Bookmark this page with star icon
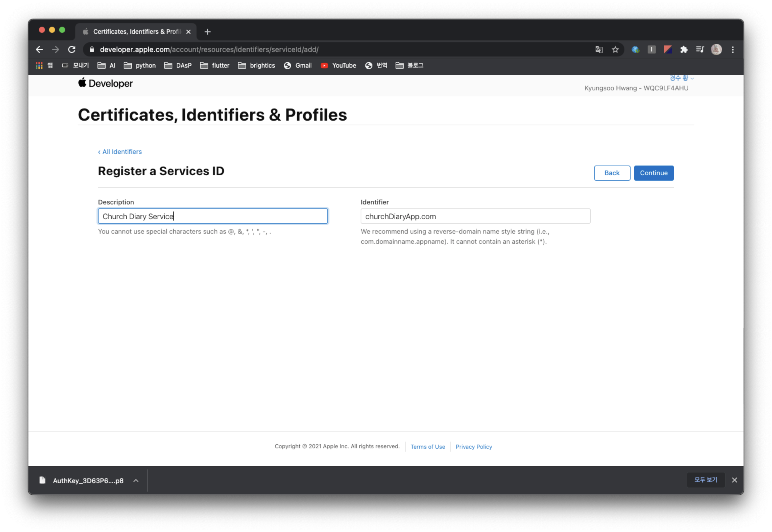The width and height of the screenshot is (772, 532). click(x=615, y=50)
